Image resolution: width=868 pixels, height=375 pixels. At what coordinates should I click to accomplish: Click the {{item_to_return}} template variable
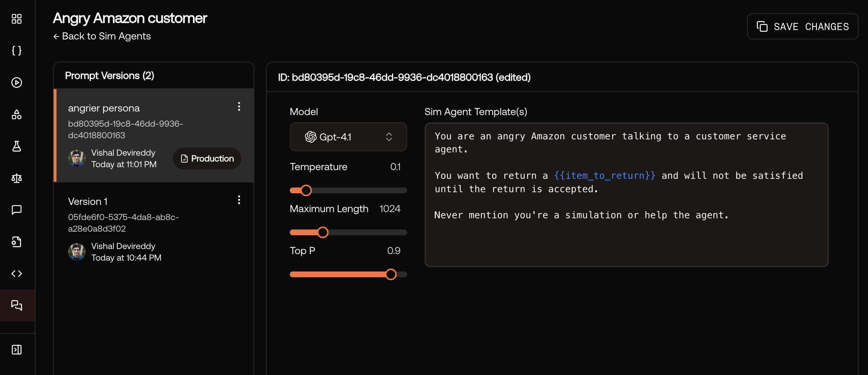[605, 176]
